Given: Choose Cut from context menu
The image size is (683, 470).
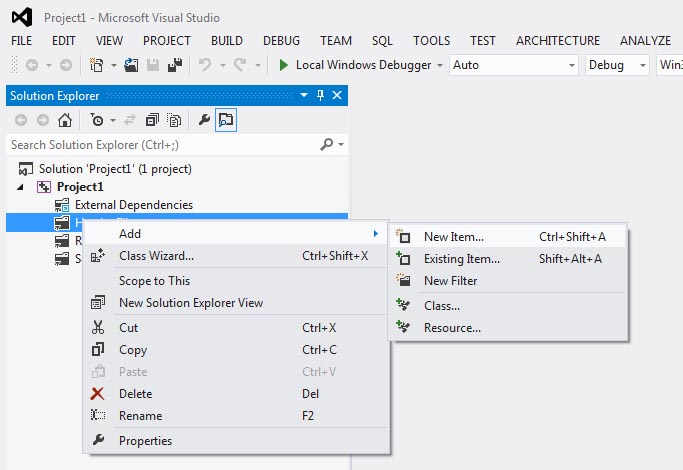Looking at the screenshot, I should (236, 328).
